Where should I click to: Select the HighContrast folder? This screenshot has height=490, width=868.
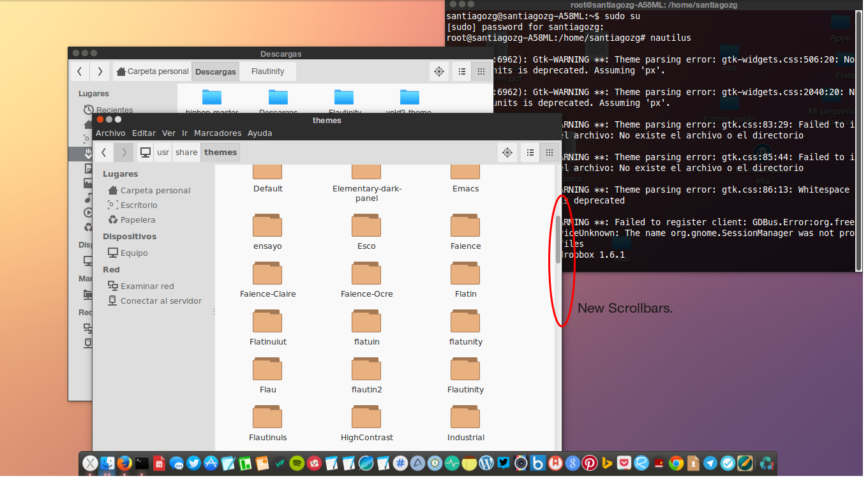367,423
